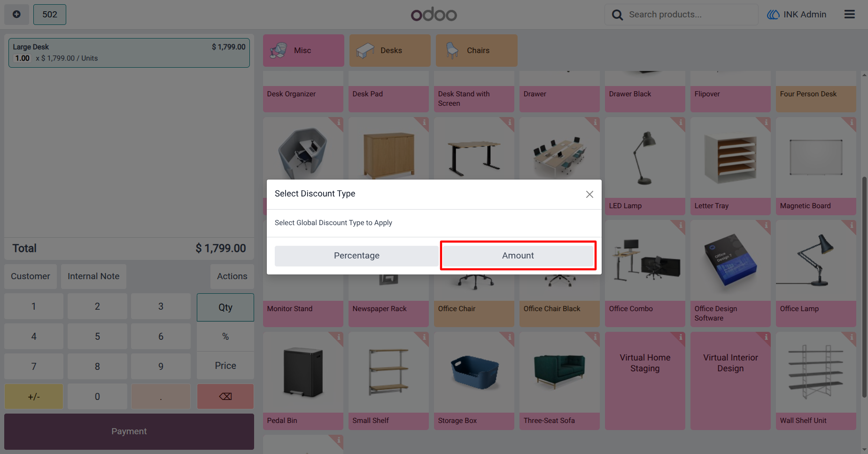Open info corner icon on Wall Shelf Unit
The width and height of the screenshot is (868, 454).
coord(851,337)
